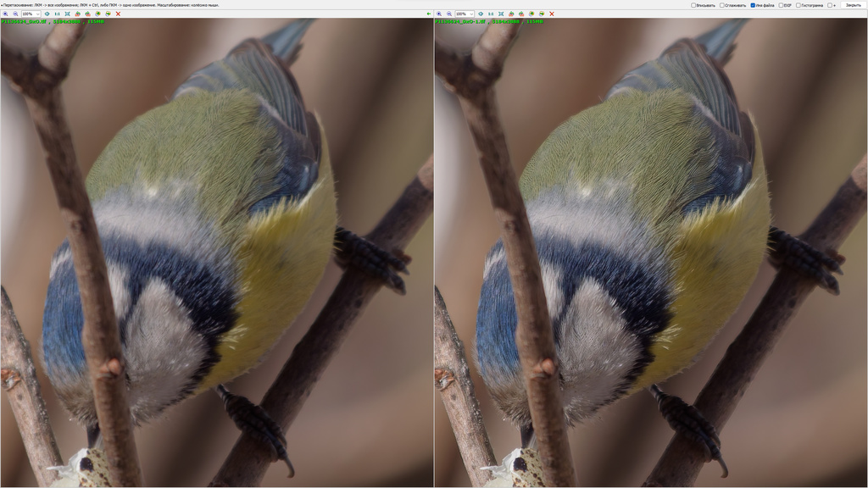Click zoom in icon on left panel
This screenshot has width=868, height=488.
5,14
